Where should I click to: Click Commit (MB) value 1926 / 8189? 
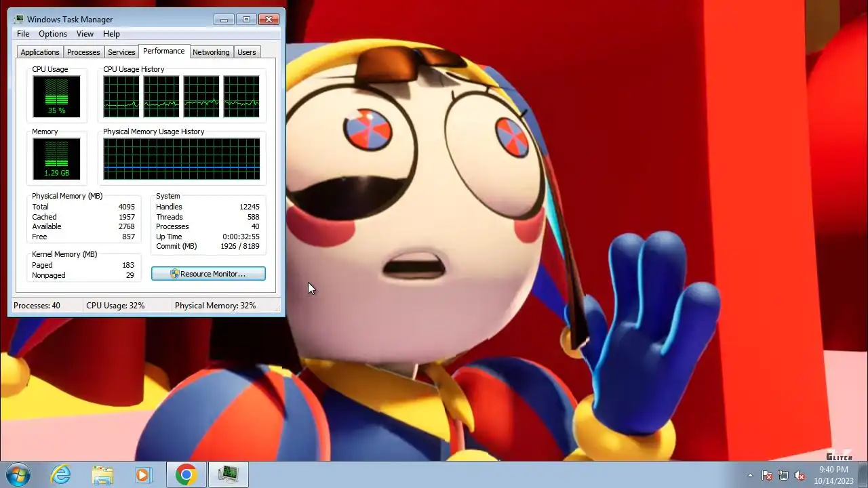240,246
